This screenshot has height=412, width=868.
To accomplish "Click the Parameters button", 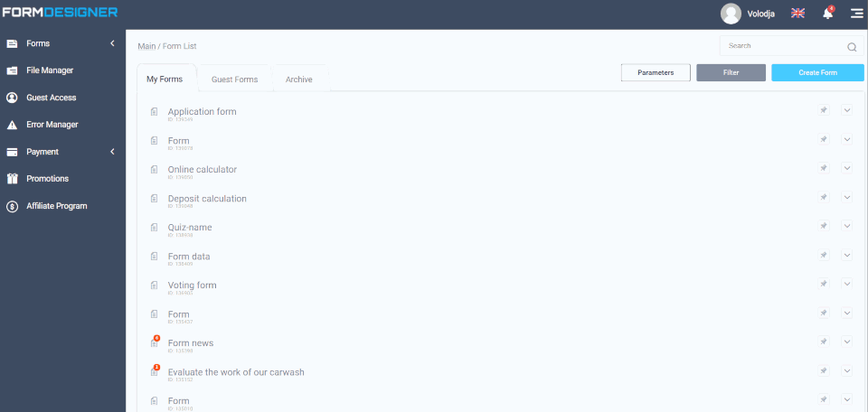I will pos(656,73).
